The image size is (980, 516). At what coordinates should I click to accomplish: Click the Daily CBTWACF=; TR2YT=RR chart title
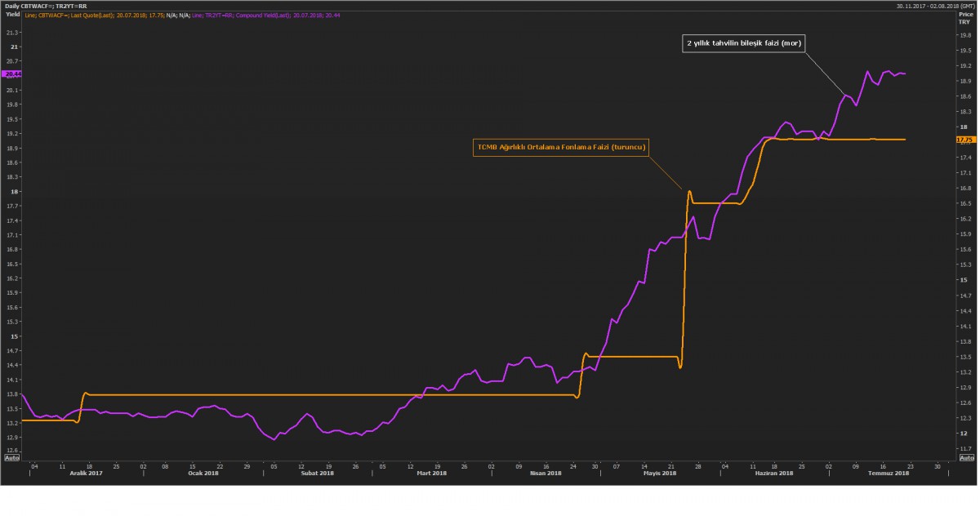tap(46, 6)
